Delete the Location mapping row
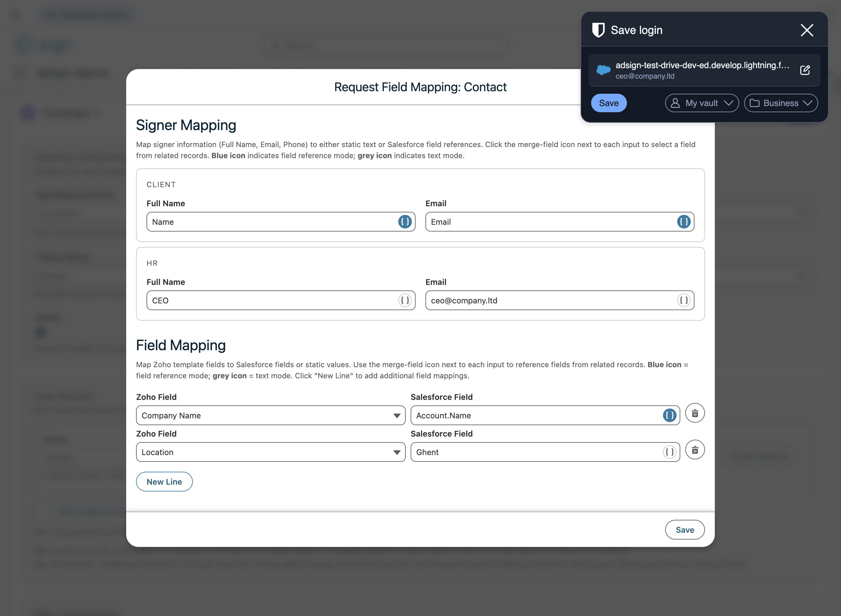841x616 pixels. point(695,450)
